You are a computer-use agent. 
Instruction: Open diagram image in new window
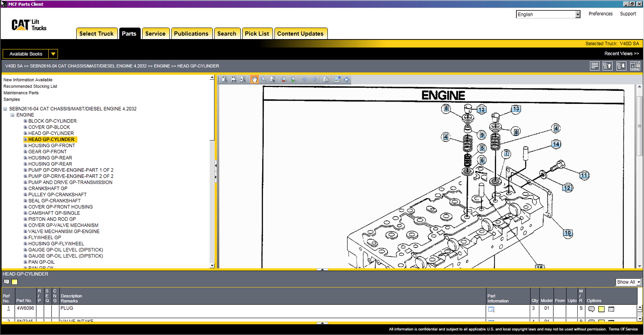337,80
